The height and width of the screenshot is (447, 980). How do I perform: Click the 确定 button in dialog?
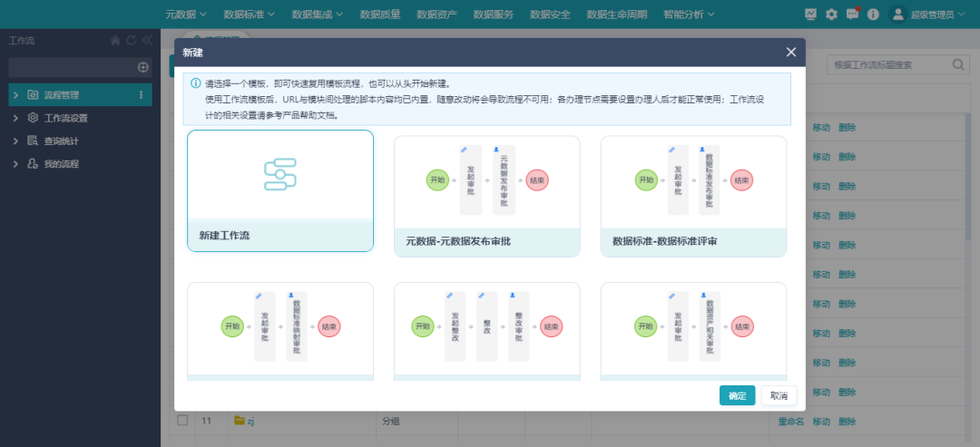coord(737,395)
